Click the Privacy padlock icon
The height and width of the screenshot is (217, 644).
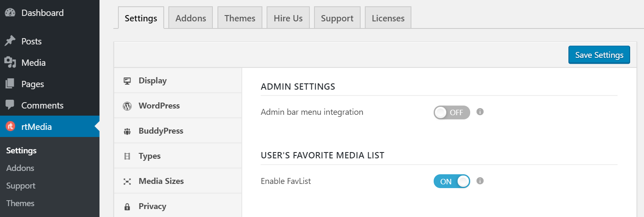[127, 207]
